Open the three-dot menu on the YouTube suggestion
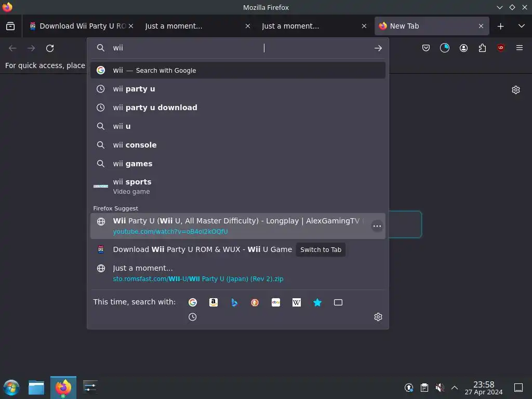Viewport: 532px width, 399px height. pos(377,226)
